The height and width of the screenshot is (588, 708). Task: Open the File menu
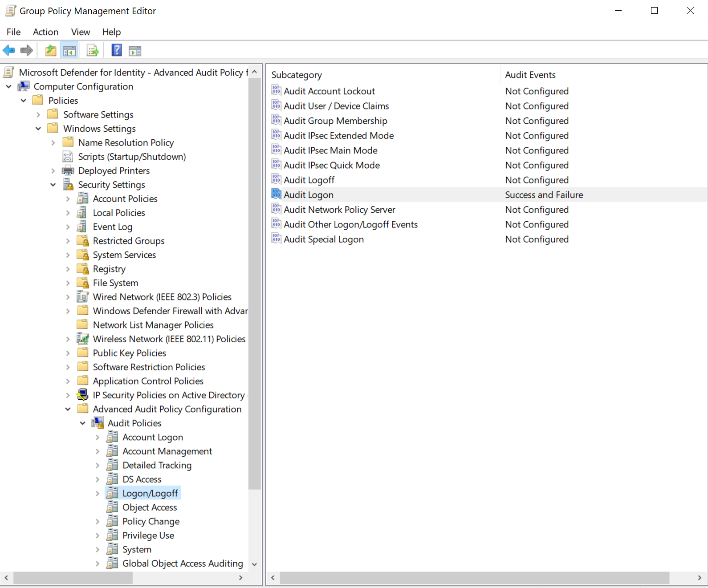click(13, 32)
